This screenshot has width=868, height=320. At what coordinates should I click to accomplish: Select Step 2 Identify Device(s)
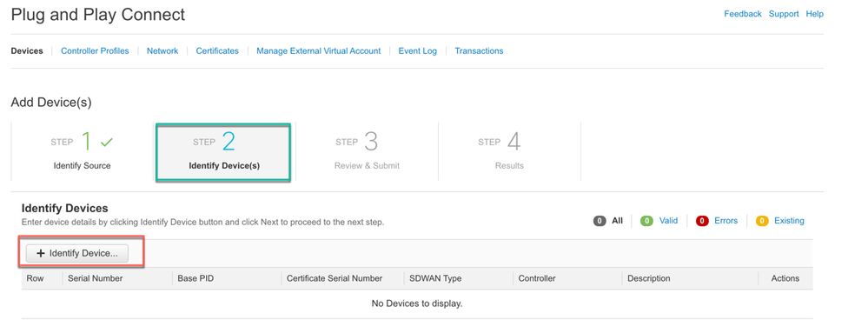(x=223, y=152)
